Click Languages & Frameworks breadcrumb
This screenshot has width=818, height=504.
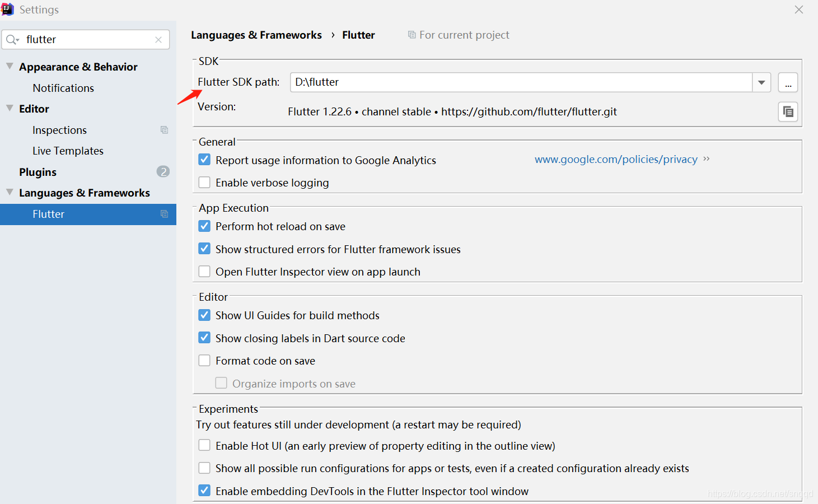coord(256,35)
